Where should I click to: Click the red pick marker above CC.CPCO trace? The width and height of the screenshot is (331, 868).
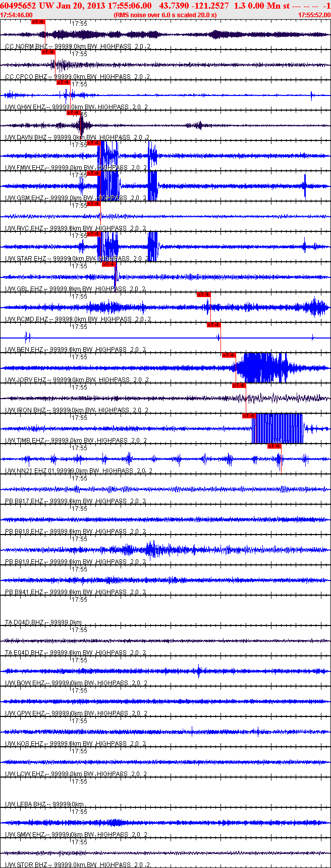point(48,52)
